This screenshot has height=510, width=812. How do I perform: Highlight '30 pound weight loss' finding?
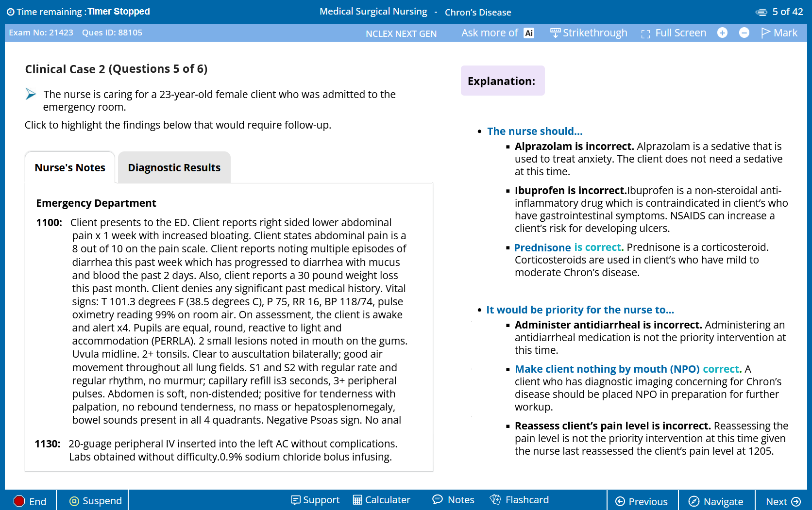click(x=348, y=276)
